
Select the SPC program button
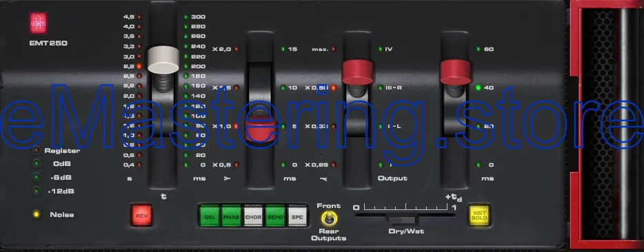[297, 216]
